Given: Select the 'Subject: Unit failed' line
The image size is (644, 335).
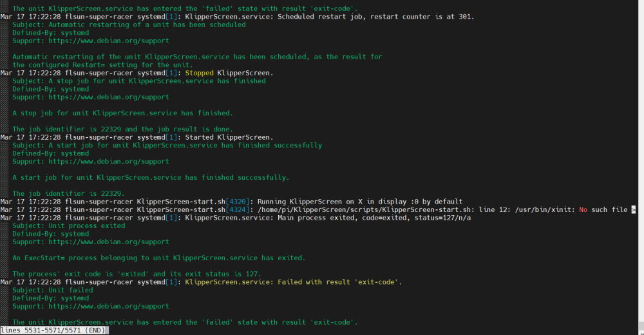Looking at the screenshot, I should pyautogui.click(x=53, y=290).
